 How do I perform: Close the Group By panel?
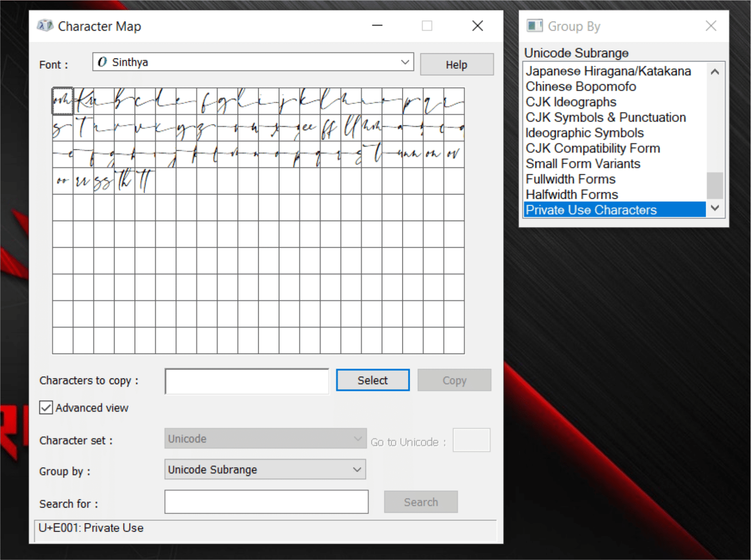[x=711, y=26]
